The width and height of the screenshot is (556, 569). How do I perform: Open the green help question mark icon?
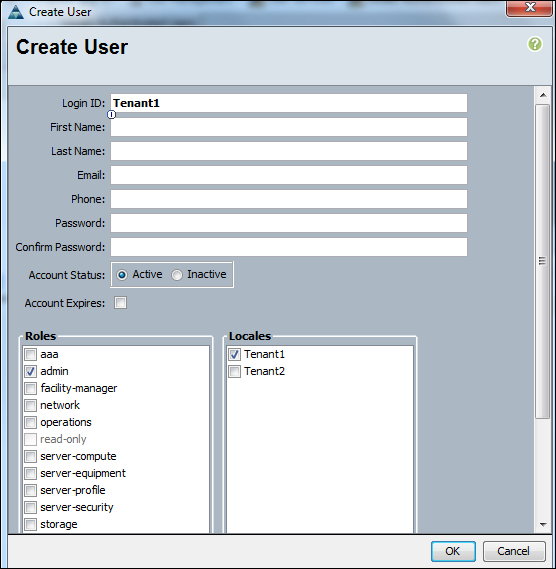click(x=535, y=44)
